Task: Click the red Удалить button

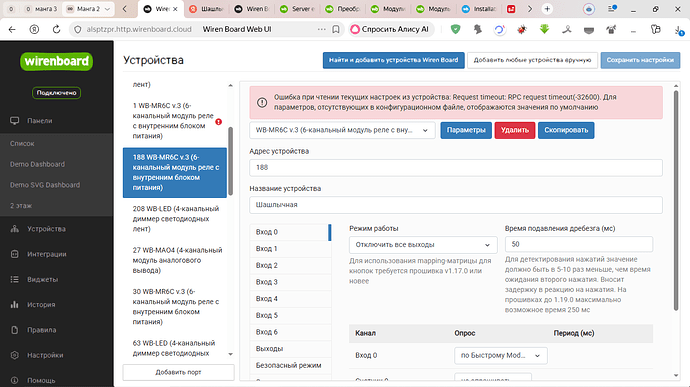Action: pos(514,130)
